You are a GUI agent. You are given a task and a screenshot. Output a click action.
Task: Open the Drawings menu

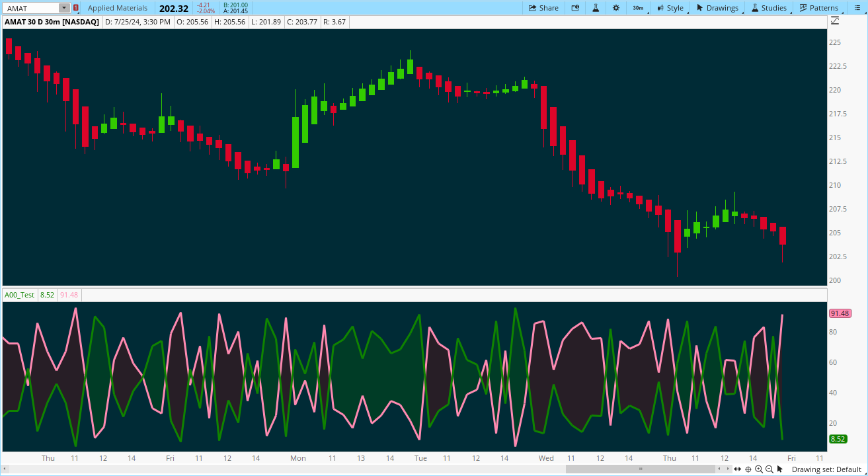click(x=717, y=8)
